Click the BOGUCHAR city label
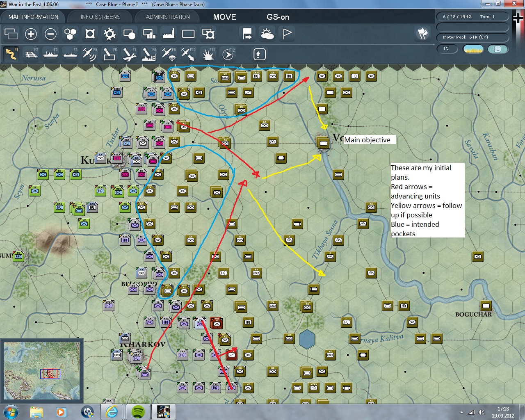This screenshot has height=420, width=525. pos(473,314)
